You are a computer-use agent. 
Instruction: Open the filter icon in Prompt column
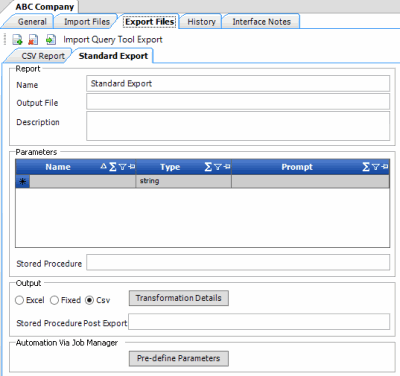(x=376, y=167)
